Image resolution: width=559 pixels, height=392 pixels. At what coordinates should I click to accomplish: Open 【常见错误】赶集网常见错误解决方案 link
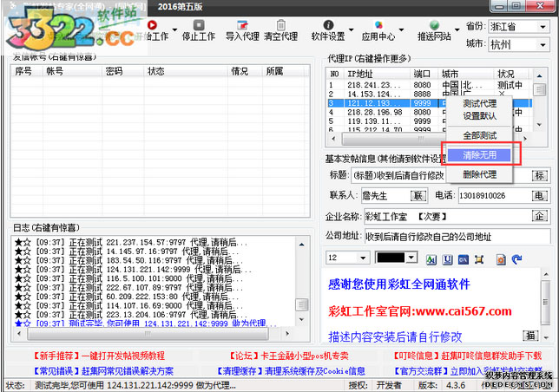coord(102,371)
